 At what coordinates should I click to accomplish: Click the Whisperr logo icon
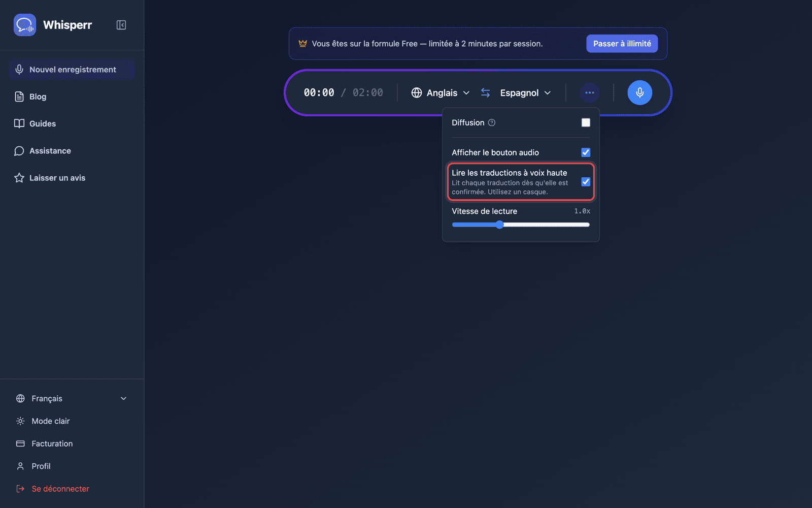tap(25, 25)
